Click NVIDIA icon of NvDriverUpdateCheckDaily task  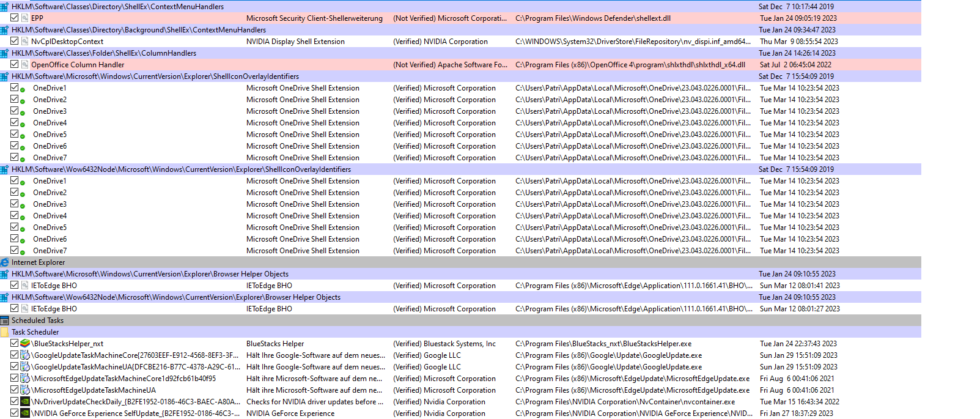(25, 402)
